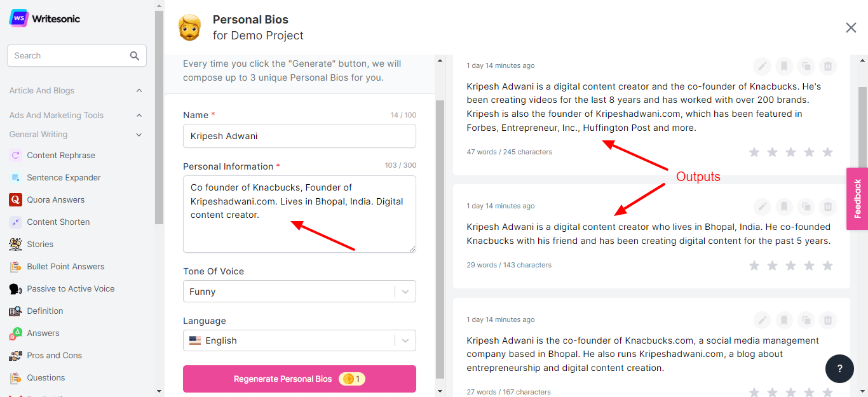Copy the second generated bio
Screen dimensions: 868x397
pos(806,206)
